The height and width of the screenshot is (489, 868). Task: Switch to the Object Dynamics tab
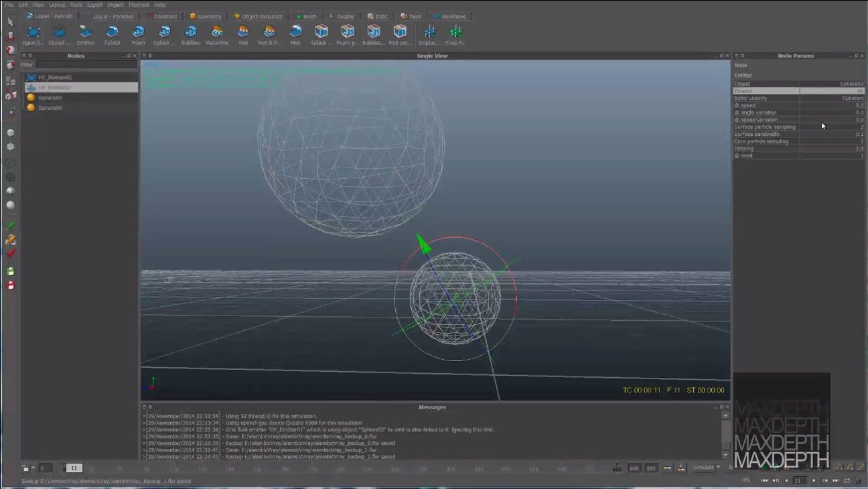coord(259,16)
